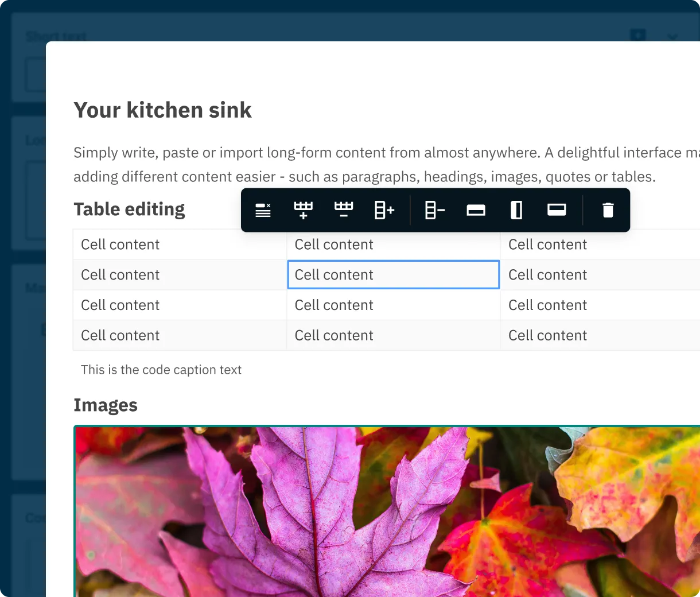Delete the entire table via the trash icon
The image size is (700, 597).
608,210
